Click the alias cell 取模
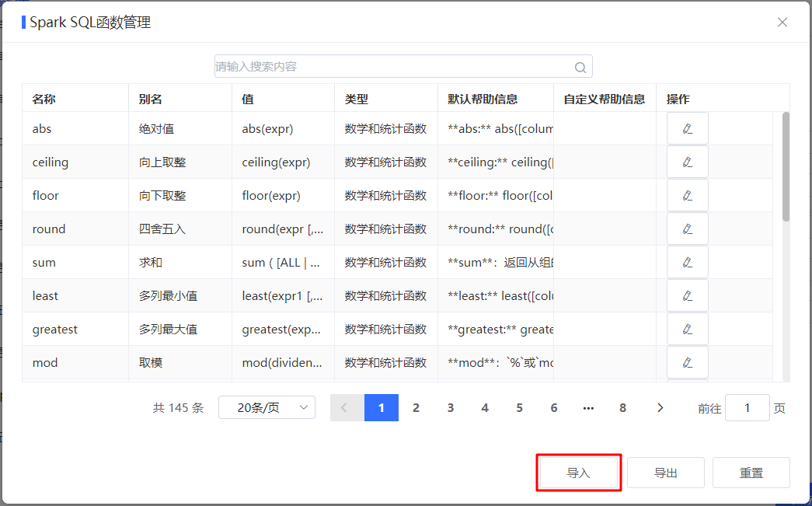 pyautogui.click(x=180, y=362)
